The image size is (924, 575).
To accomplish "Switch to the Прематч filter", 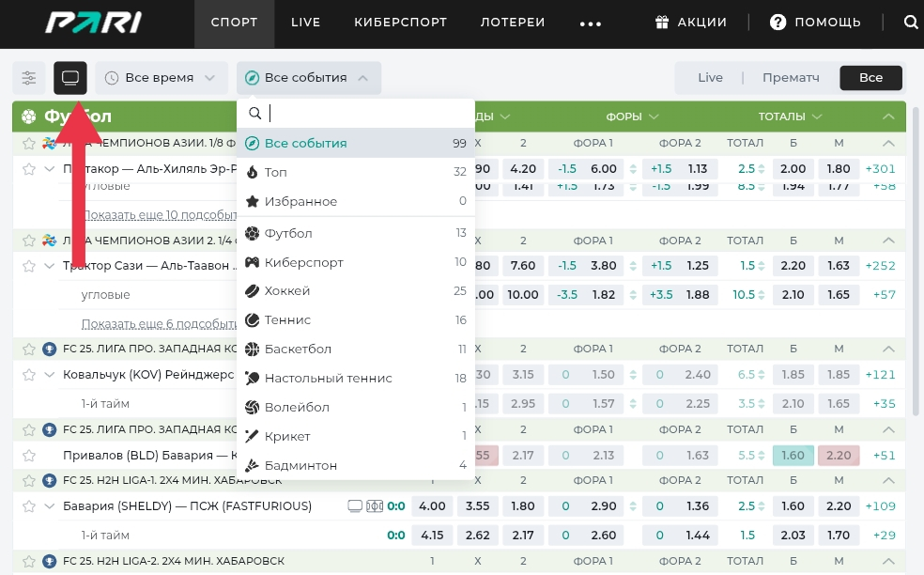I will (791, 78).
